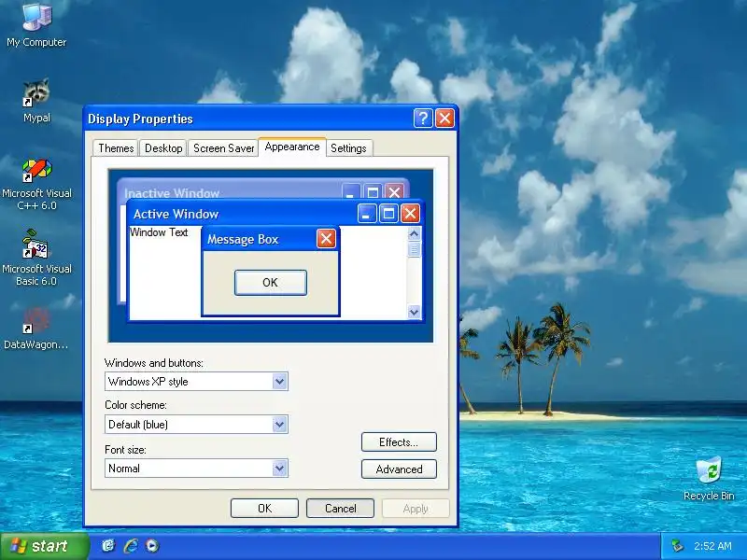Select the Recycle Bin icon
Viewport: 747px width, 560px height.
tap(709, 478)
